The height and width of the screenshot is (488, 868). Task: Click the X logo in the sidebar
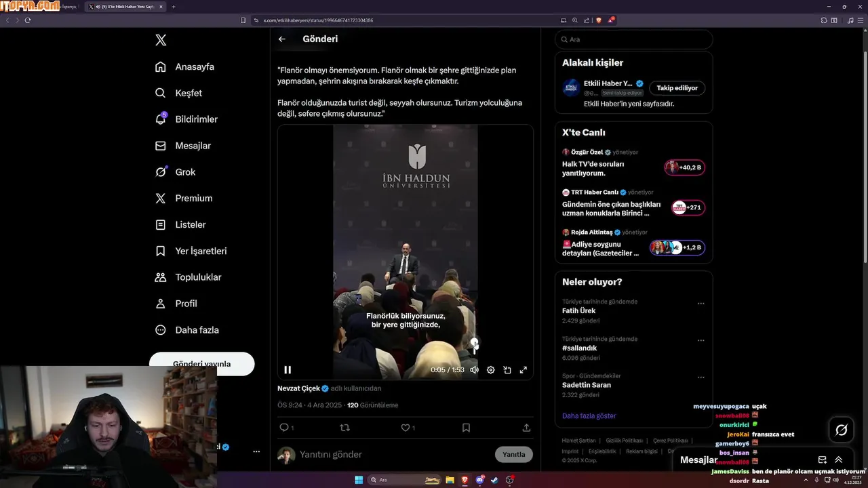(161, 40)
